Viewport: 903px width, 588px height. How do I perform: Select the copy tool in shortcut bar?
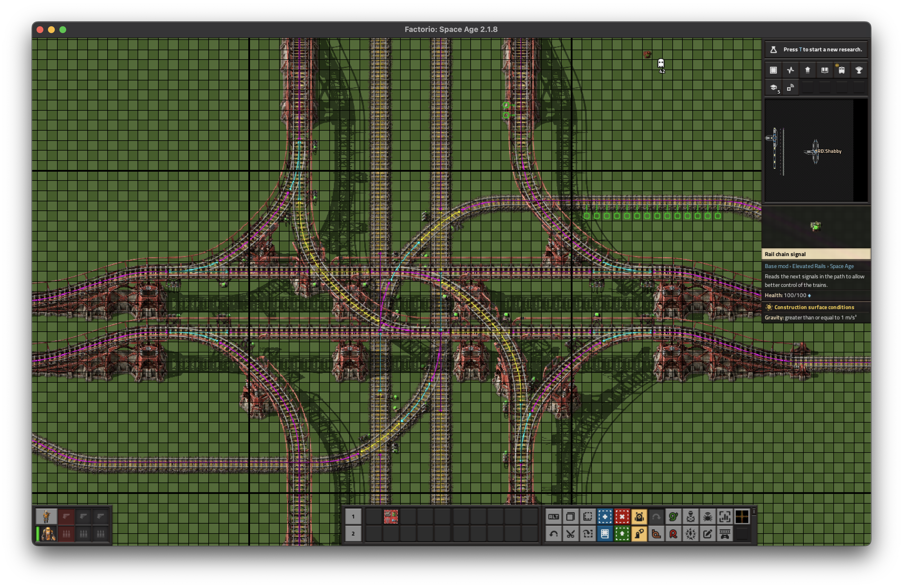pyautogui.click(x=570, y=516)
